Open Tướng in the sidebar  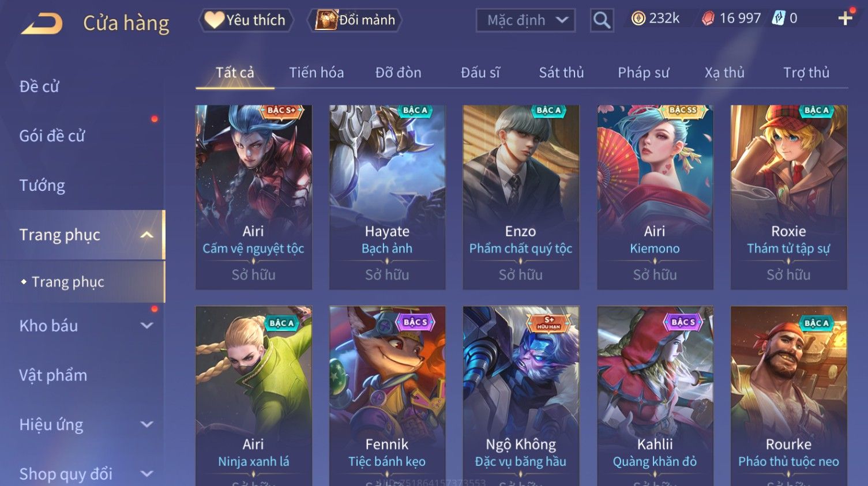pos(42,185)
